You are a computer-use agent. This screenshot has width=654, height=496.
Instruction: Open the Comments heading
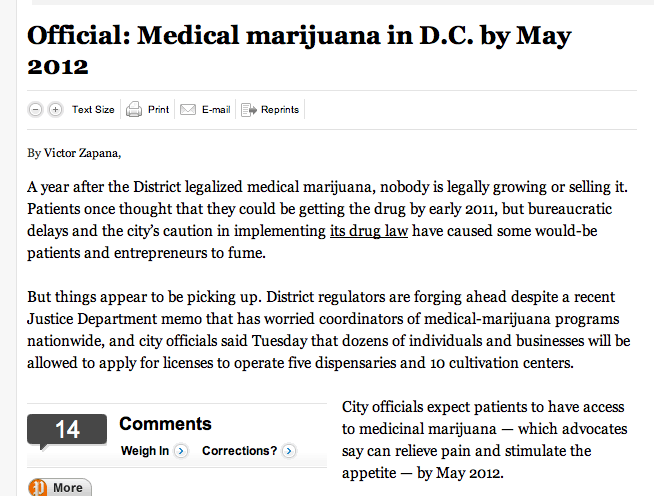[x=165, y=424]
